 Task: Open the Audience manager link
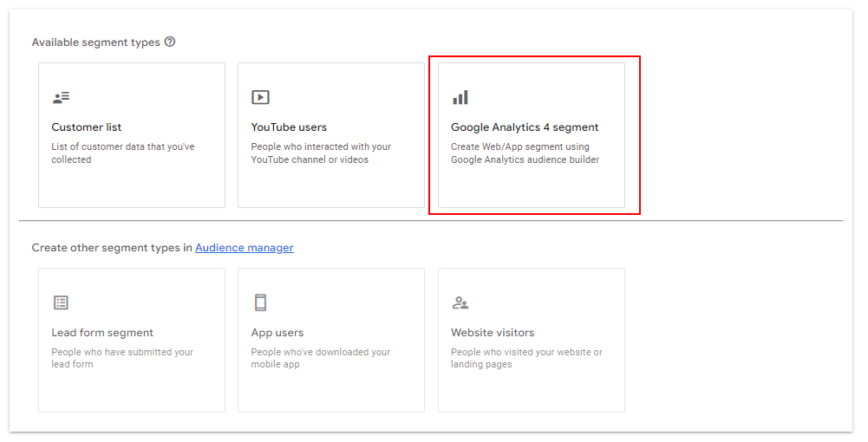[245, 248]
